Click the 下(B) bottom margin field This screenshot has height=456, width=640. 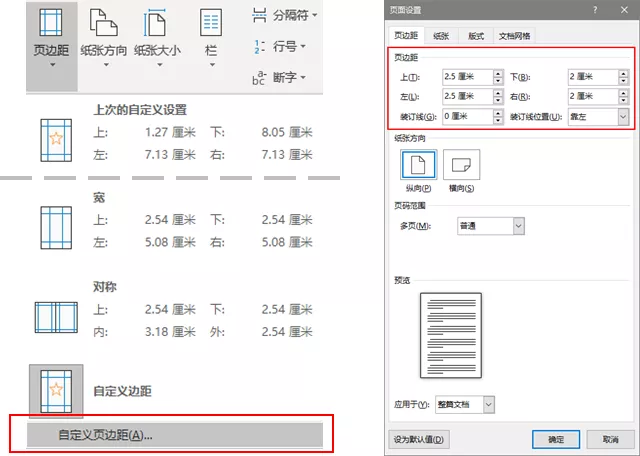point(593,77)
